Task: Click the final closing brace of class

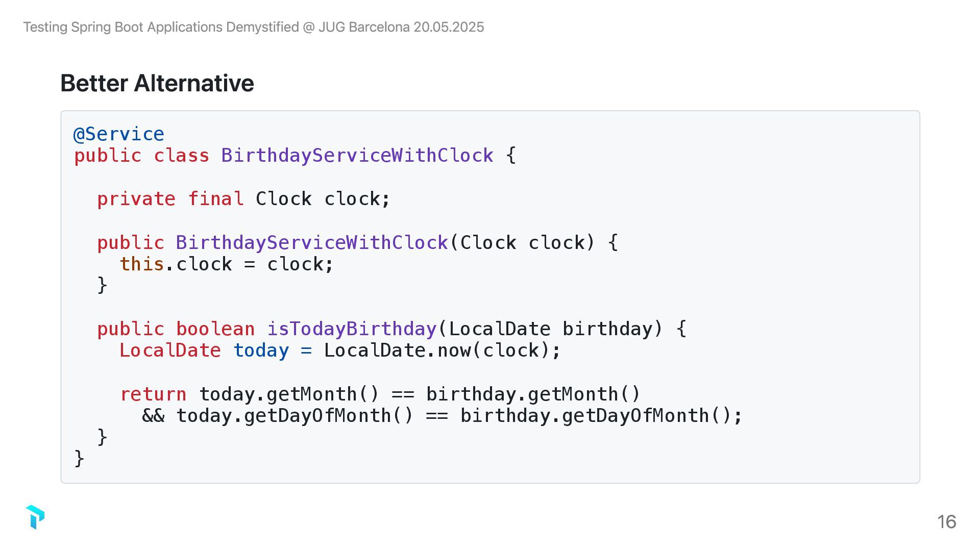Action: pyautogui.click(x=79, y=458)
